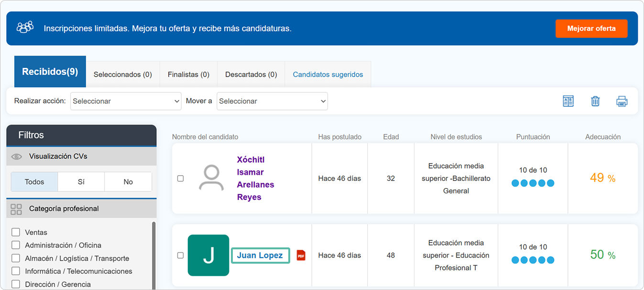Click Xóchitl's gray profile avatar
Image resolution: width=644 pixels, height=290 pixels.
(211, 178)
